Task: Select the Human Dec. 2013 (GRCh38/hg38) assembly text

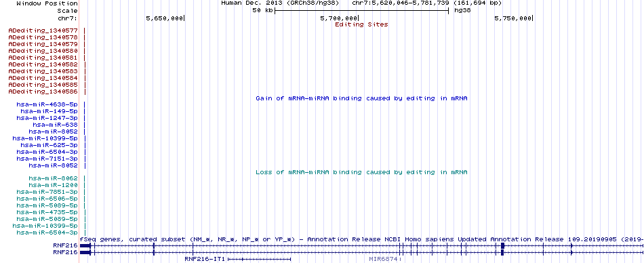Action: click(280, 3)
